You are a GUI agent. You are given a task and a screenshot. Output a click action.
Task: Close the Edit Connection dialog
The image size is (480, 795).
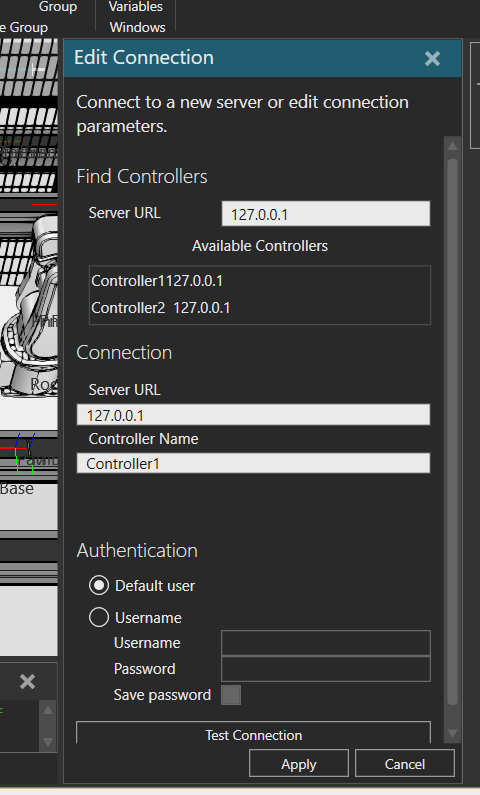tap(432, 58)
